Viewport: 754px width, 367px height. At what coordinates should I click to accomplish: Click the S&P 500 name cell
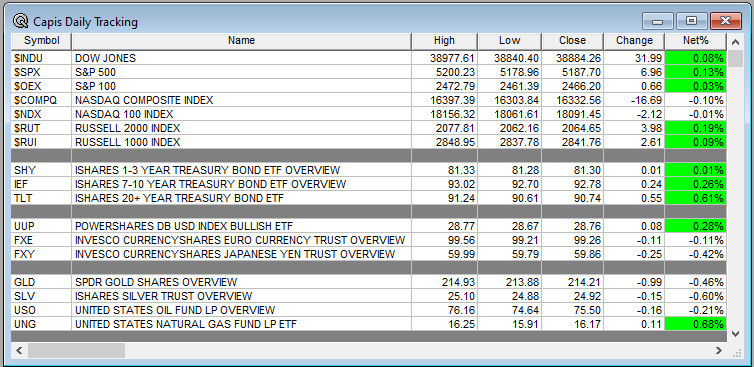[x=241, y=72]
